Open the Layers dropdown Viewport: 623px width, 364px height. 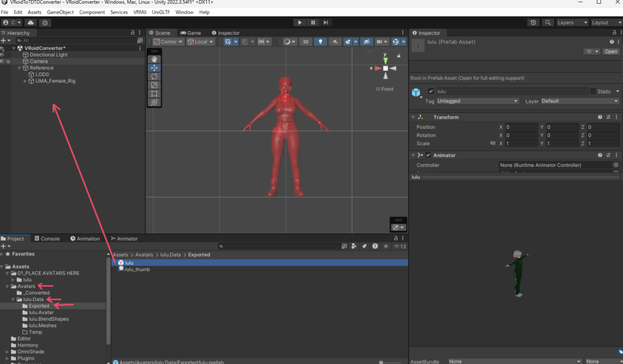coord(572,22)
